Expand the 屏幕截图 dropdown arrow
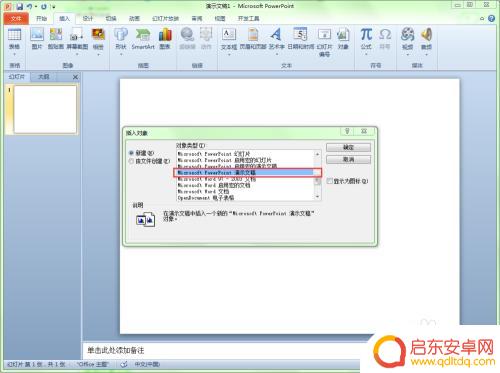This screenshot has height=373, width=500. 77,54
